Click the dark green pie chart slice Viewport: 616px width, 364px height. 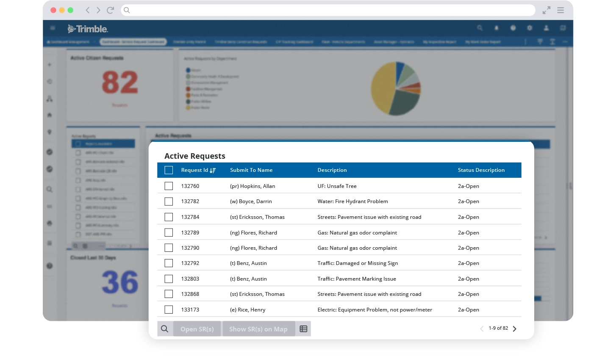(x=405, y=104)
